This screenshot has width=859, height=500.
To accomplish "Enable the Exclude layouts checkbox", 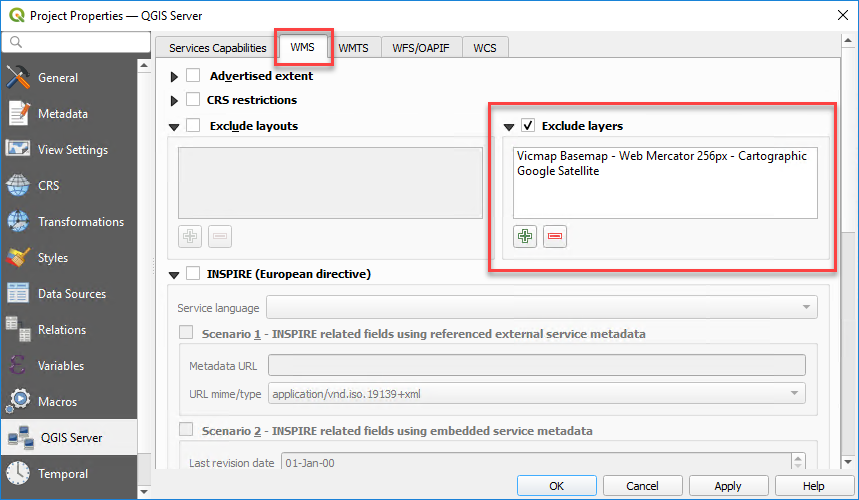I will 193,125.
